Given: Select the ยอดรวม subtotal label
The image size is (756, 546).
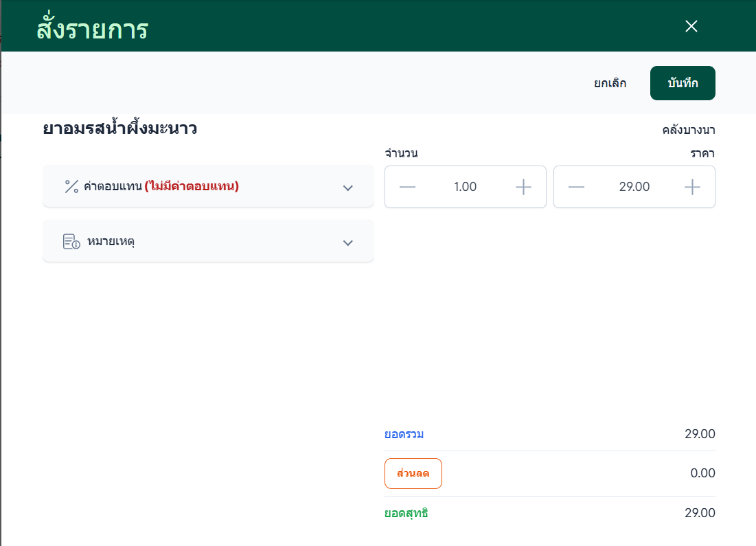Looking at the screenshot, I should (404, 434).
